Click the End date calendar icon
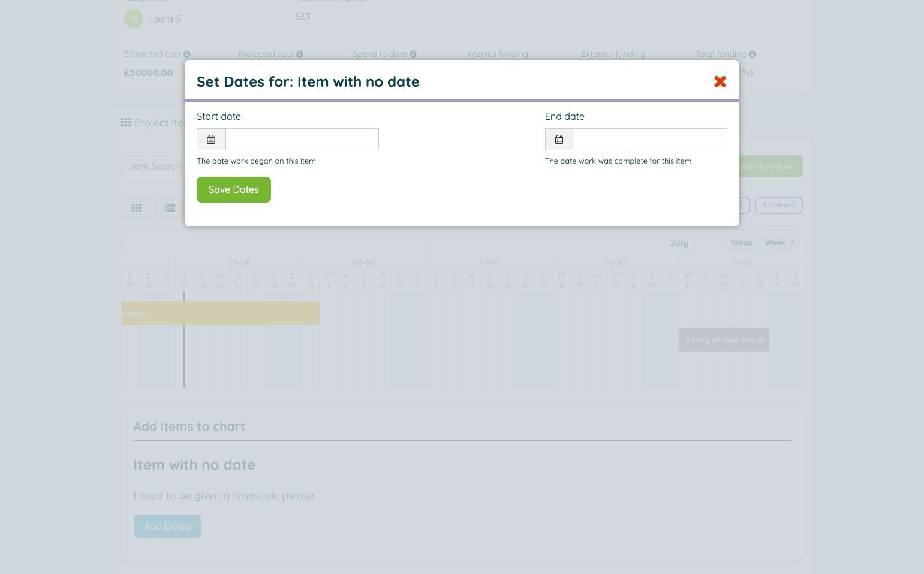Viewport: 924px width, 574px height. [x=559, y=140]
